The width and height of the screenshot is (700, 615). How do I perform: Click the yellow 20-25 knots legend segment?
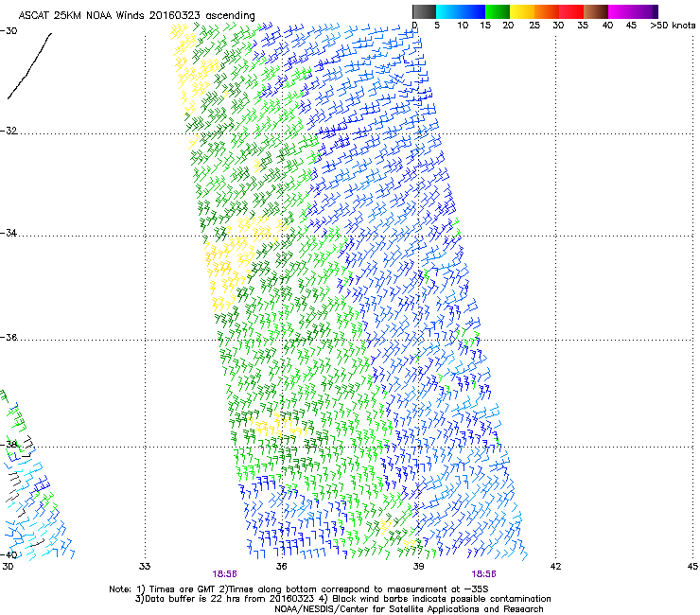[521, 11]
